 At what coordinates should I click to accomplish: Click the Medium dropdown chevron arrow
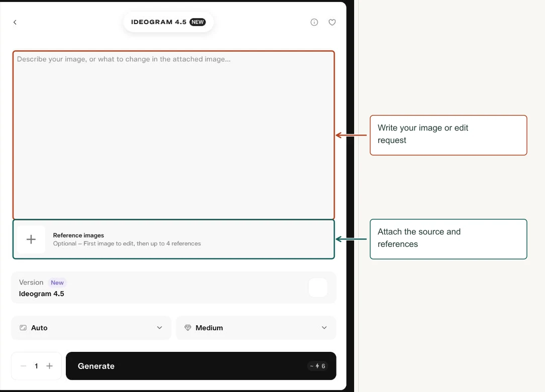point(324,328)
